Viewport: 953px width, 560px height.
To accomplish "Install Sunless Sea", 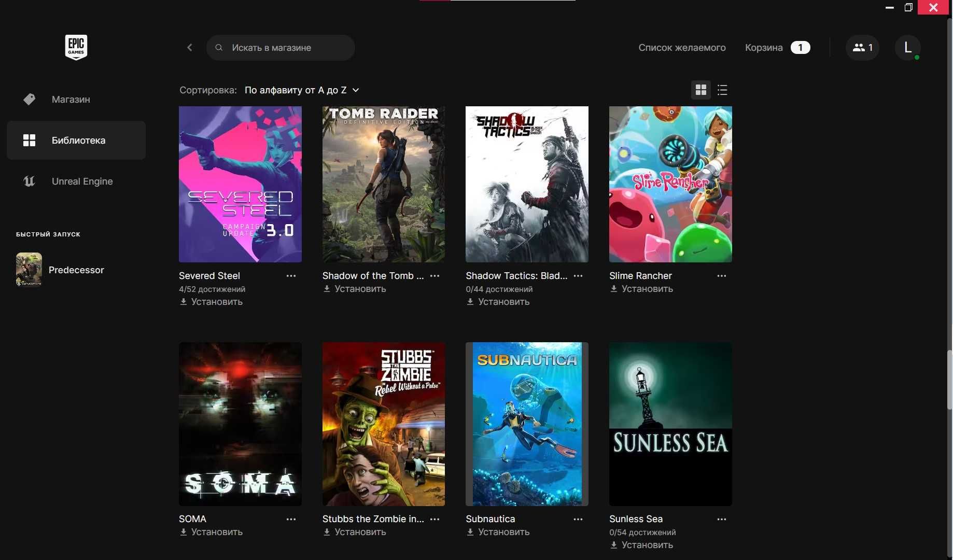I will [x=641, y=545].
